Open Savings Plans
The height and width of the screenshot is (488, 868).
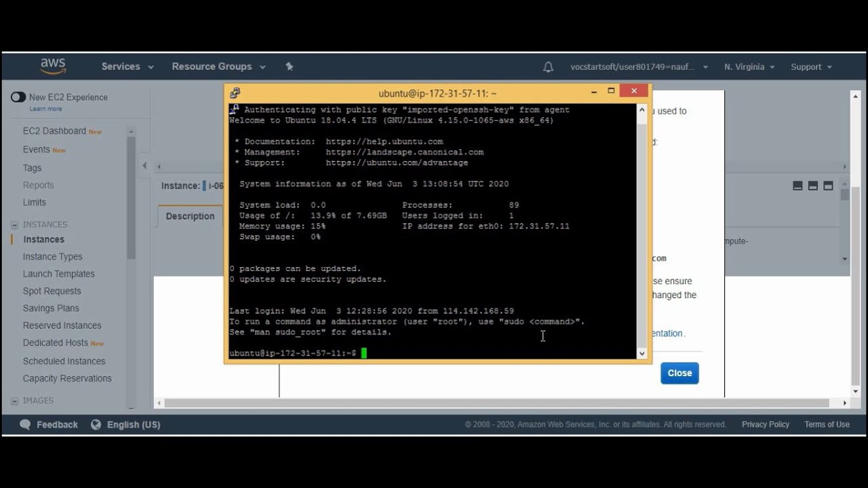tap(51, 308)
